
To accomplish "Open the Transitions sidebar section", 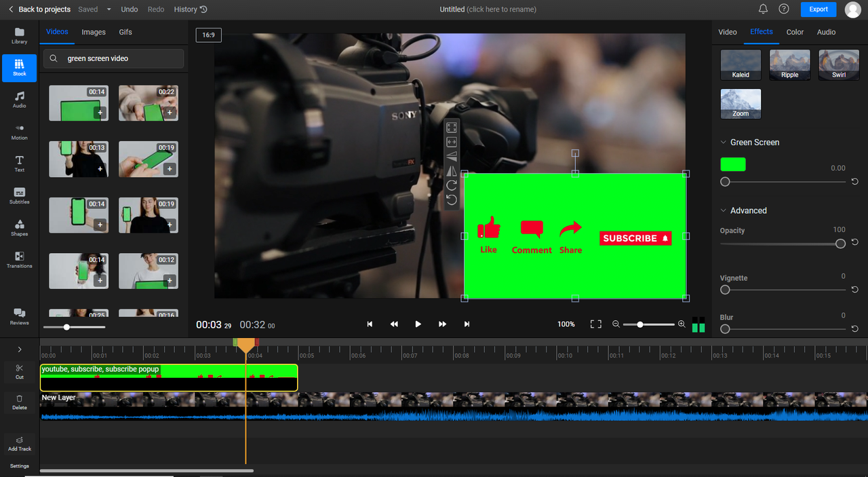I will pyautogui.click(x=19, y=259).
